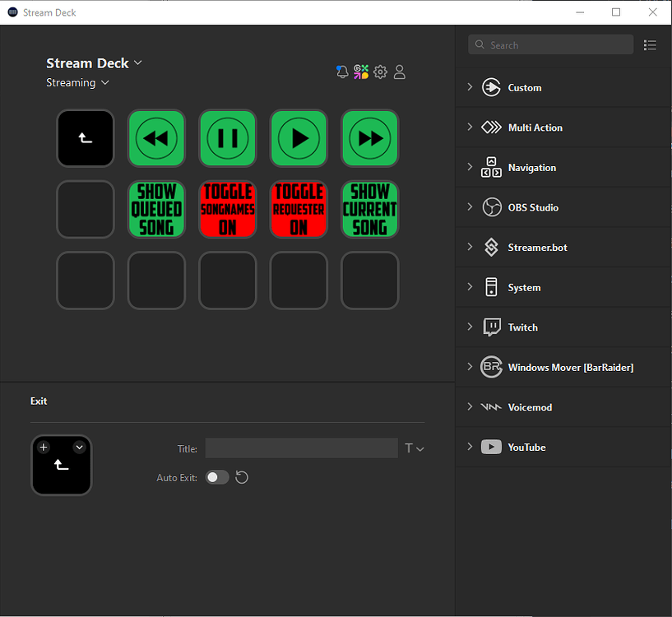Click the Voicemod category icon
The image size is (672, 617).
click(x=491, y=407)
